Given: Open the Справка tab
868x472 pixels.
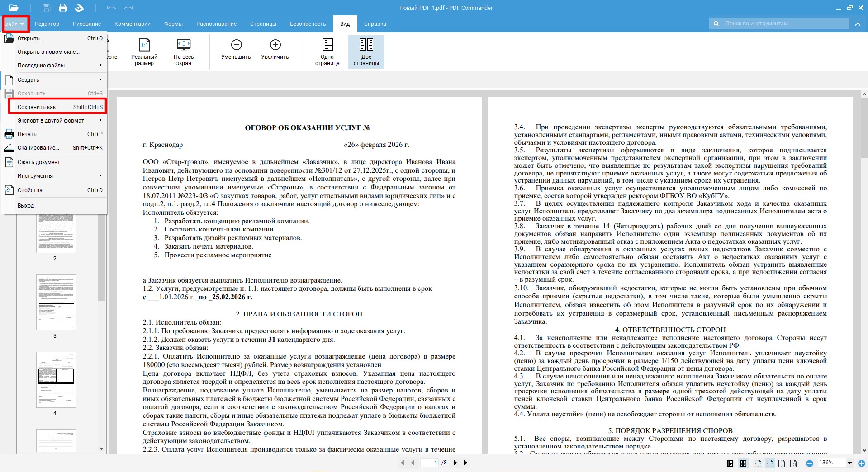Looking at the screenshot, I should click(x=375, y=24).
